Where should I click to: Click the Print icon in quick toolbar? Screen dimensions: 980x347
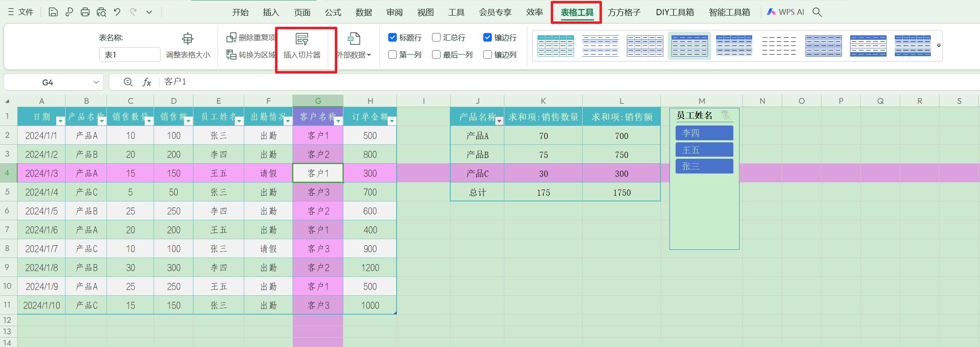tap(85, 12)
